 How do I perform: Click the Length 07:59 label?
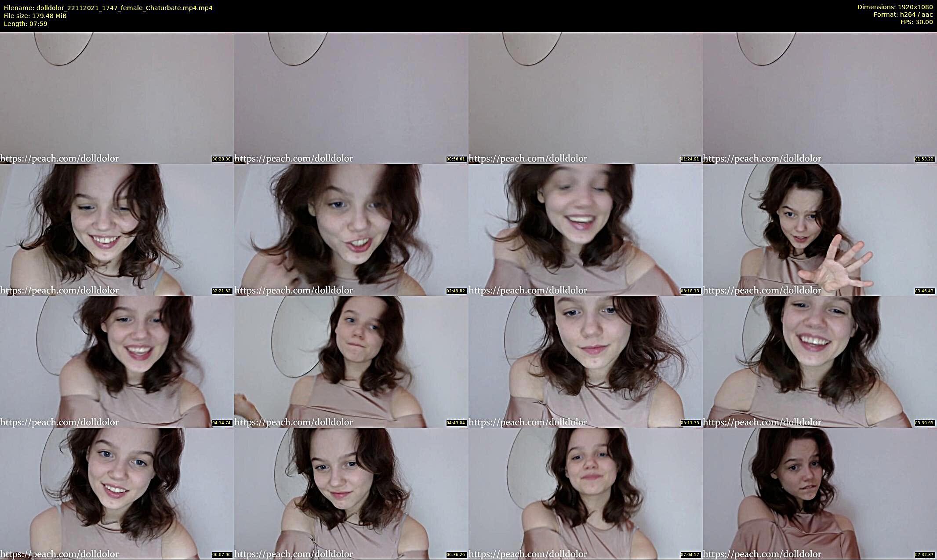[x=25, y=24]
